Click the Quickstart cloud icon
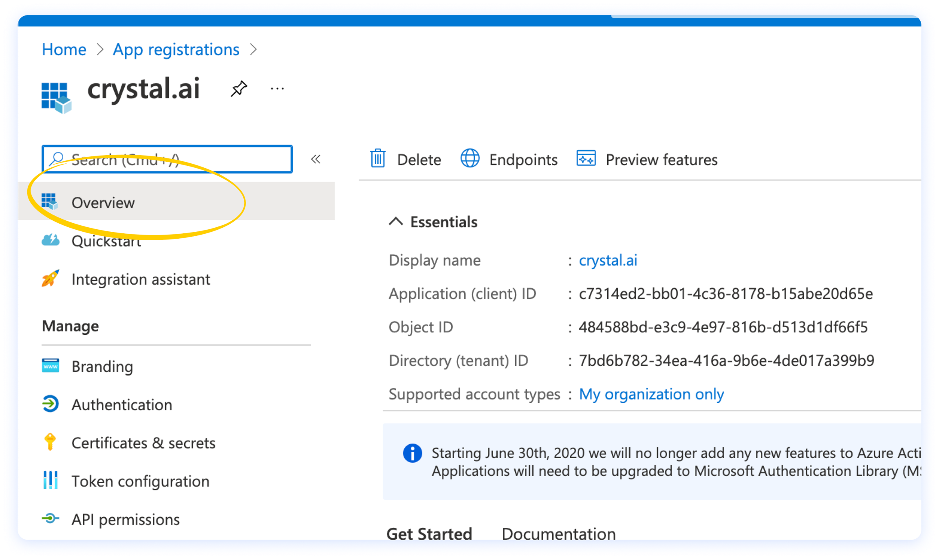939x560 pixels. [x=51, y=240]
